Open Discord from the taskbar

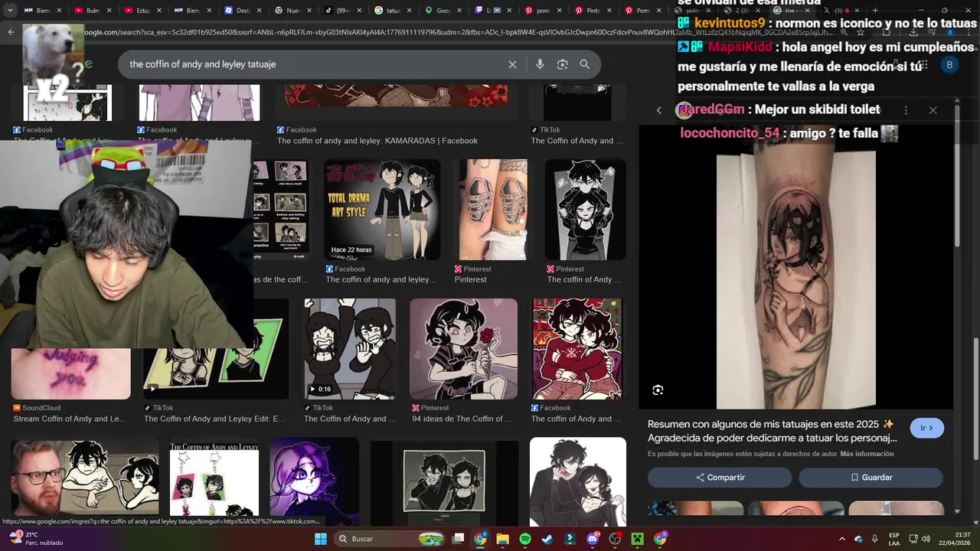click(593, 539)
